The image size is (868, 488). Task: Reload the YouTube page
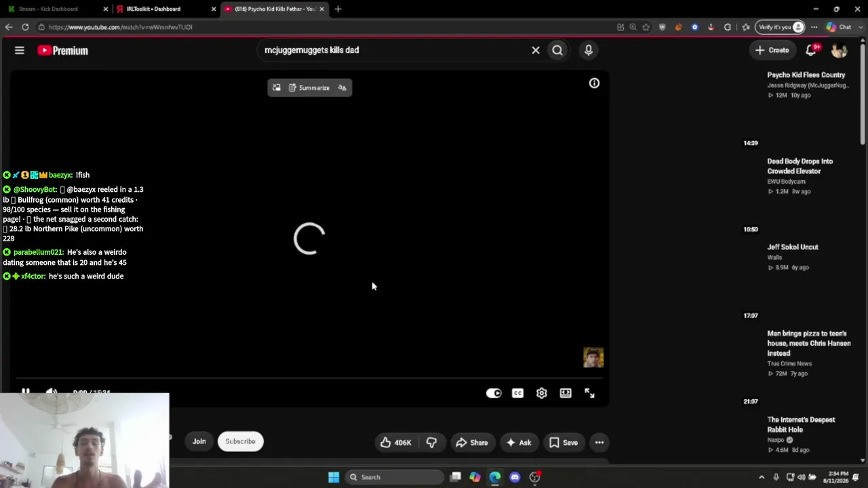(25, 27)
